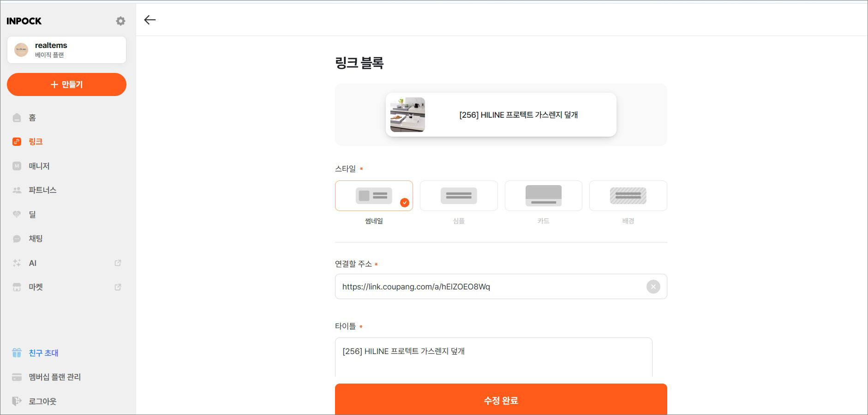
Task: Click the orange link icon in sidebar
Action: [17, 142]
